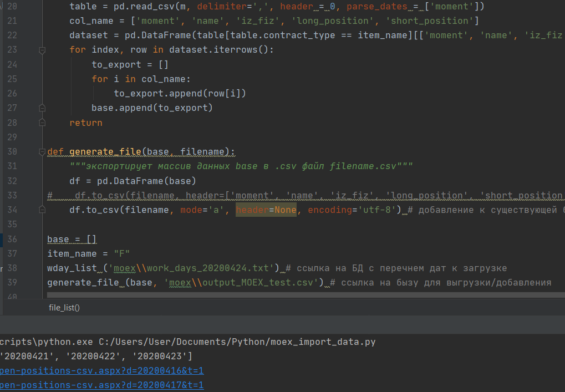Click 'base = []' on line 36
The image size is (565, 392).
point(72,239)
